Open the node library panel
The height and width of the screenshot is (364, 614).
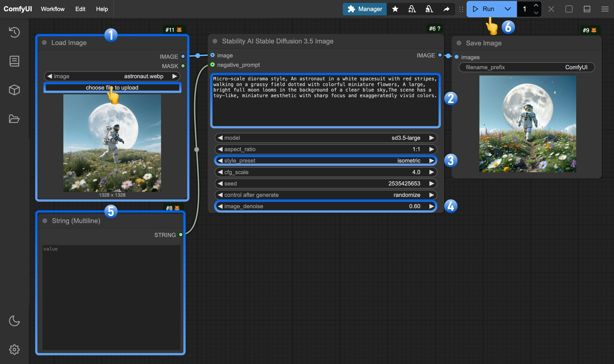coord(14,61)
